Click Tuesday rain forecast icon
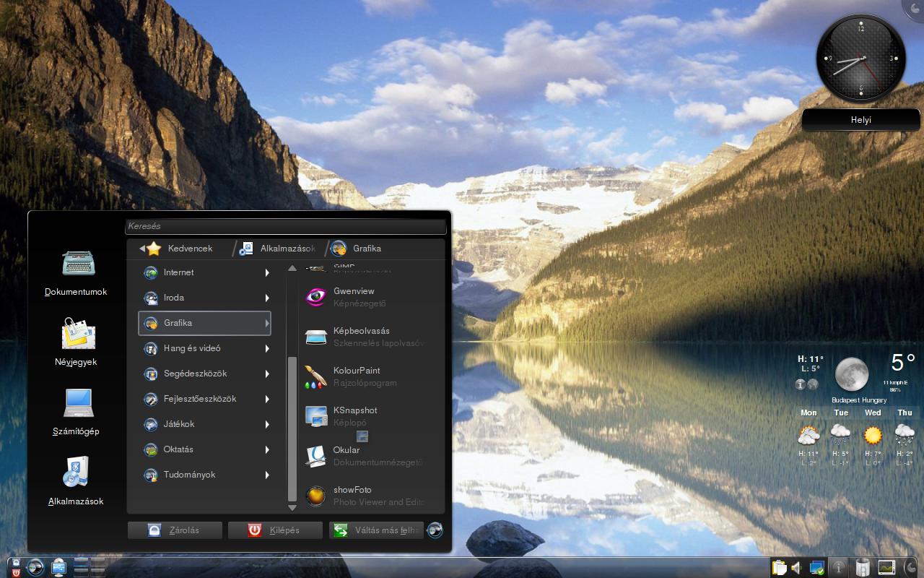This screenshot has width=924, height=578. pyautogui.click(x=840, y=436)
